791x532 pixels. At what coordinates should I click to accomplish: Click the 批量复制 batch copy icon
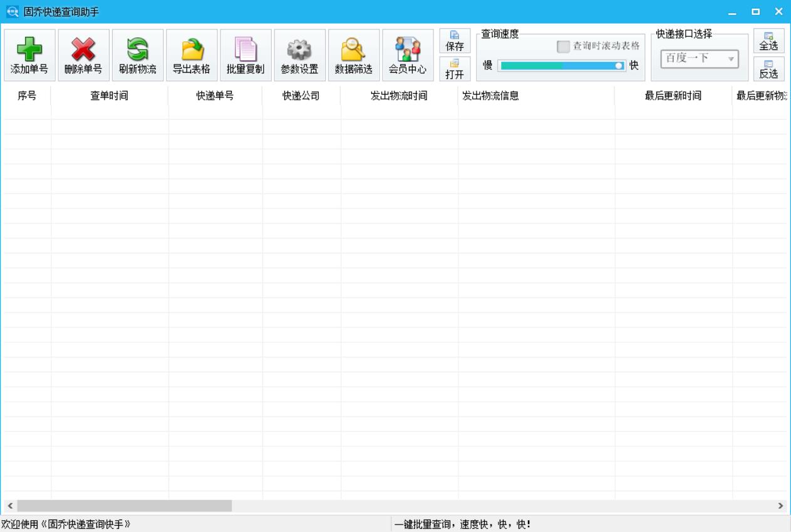246,54
